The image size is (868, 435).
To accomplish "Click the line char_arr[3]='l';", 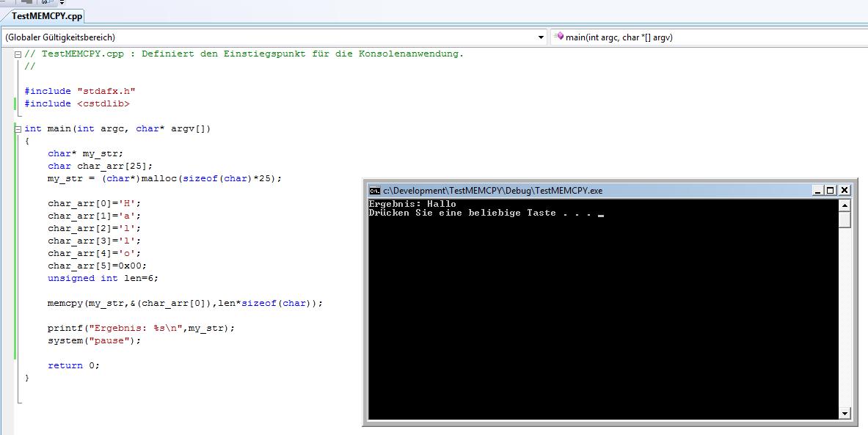I will [x=94, y=241].
